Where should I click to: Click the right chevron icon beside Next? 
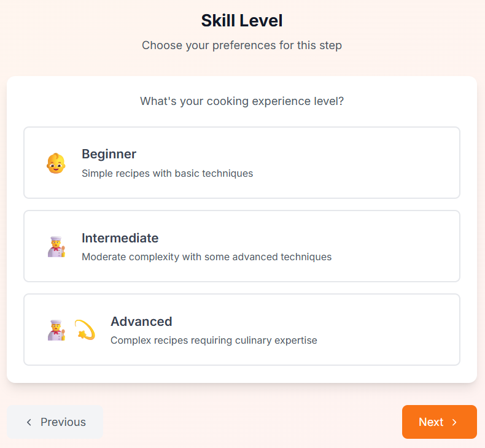455,422
